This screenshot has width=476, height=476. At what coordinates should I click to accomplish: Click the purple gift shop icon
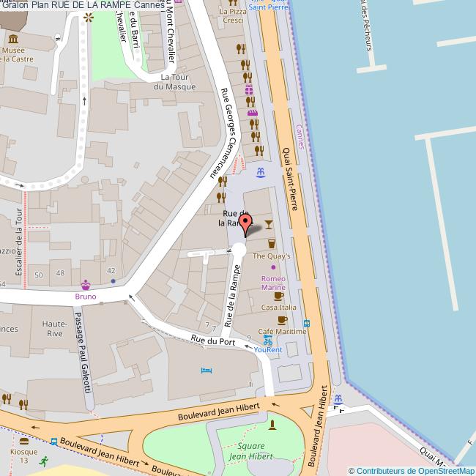click(249, 90)
